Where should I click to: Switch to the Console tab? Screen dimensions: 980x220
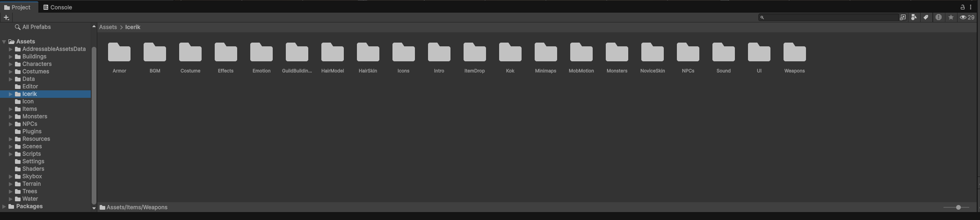click(x=58, y=7)
